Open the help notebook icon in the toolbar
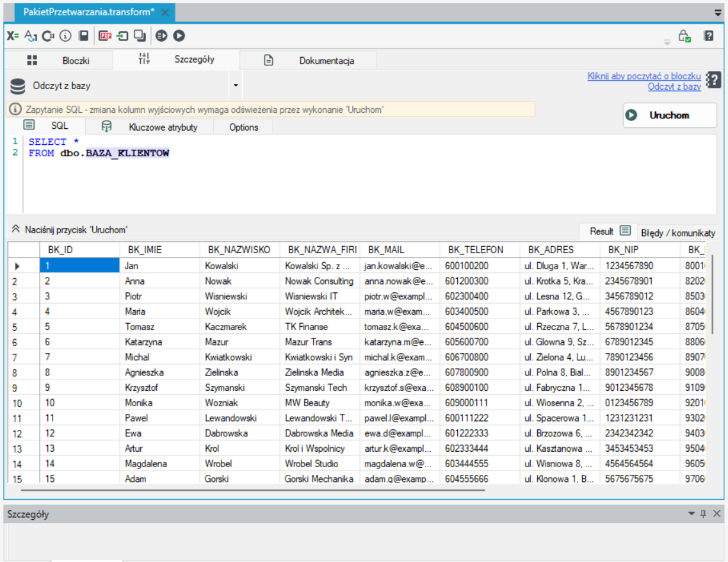This screenshot has height=562, width=728. point(709,36)
